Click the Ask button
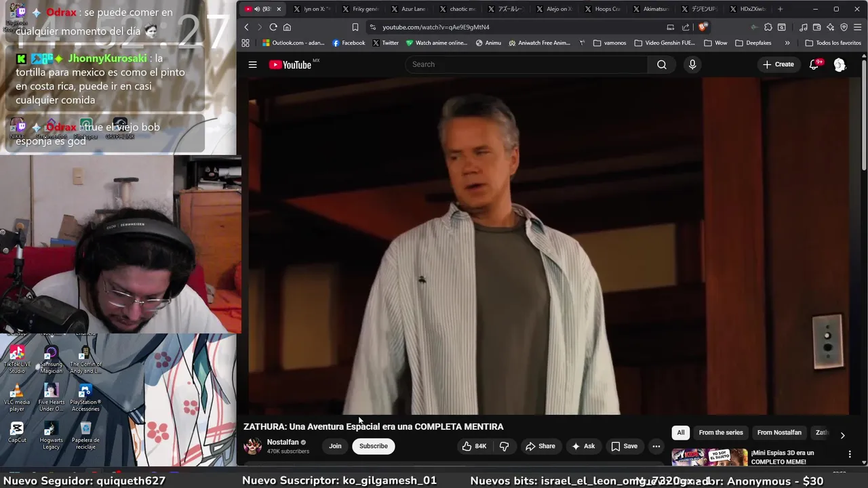 [583, 446]
